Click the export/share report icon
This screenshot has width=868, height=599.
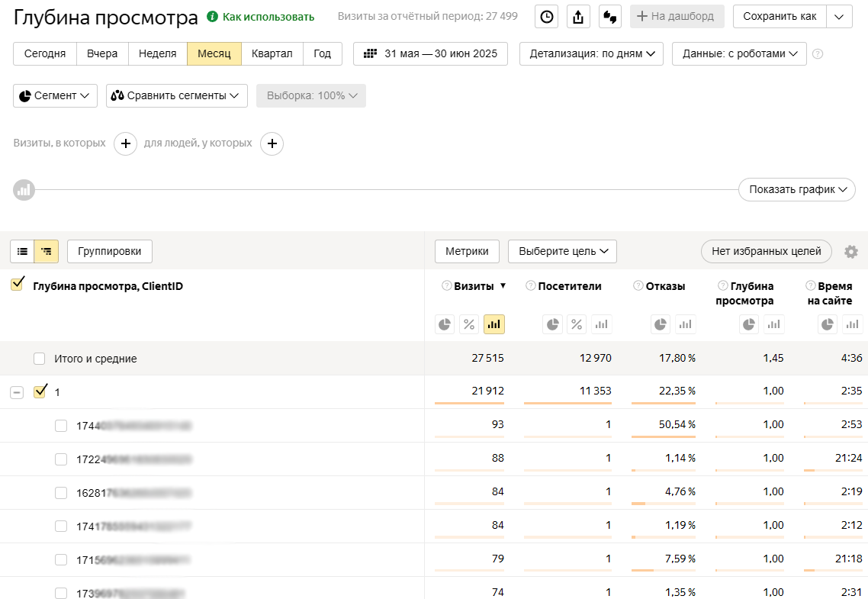pos(578,17)
